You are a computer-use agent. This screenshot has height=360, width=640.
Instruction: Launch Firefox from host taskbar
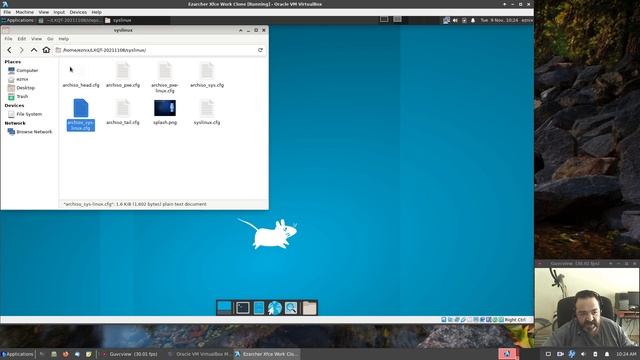(65, 354)
